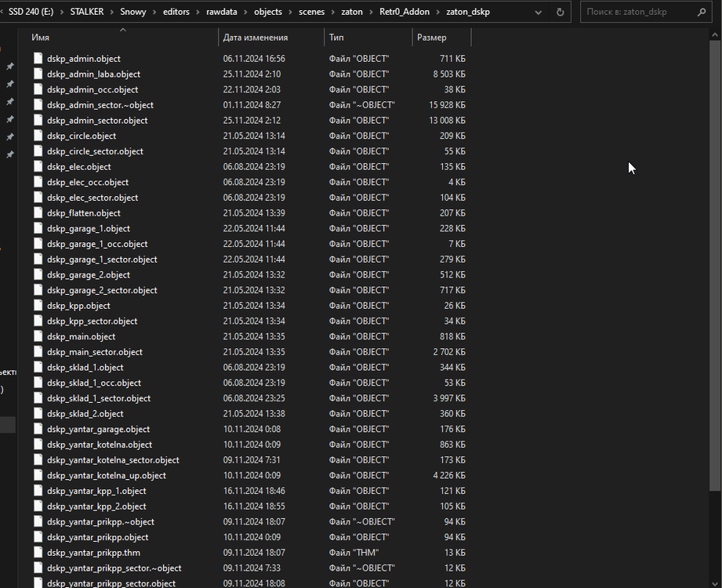Click the file icon of dskp_elec.object
The image size is (722, 588).
tap(38, 167)
